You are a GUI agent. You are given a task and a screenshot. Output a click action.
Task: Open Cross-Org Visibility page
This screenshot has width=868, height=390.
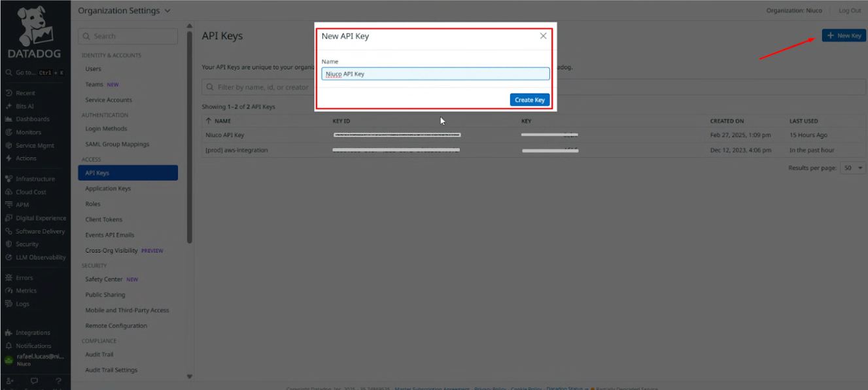point(111,251)
